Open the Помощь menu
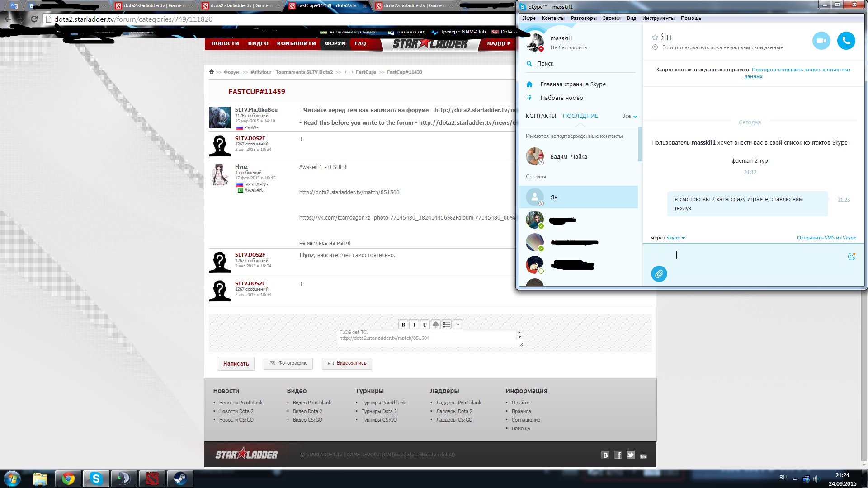 (x=691, y=18)
